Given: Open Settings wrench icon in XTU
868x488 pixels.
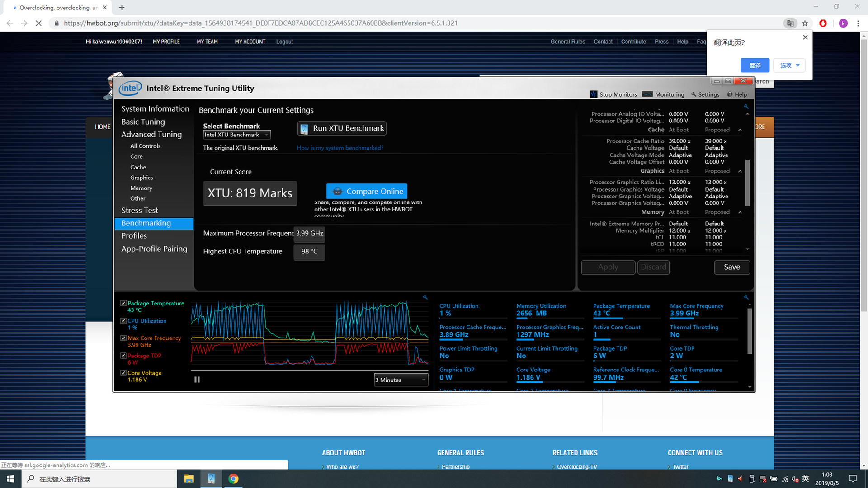Looking at the screenshot, I should coord(693,94).
